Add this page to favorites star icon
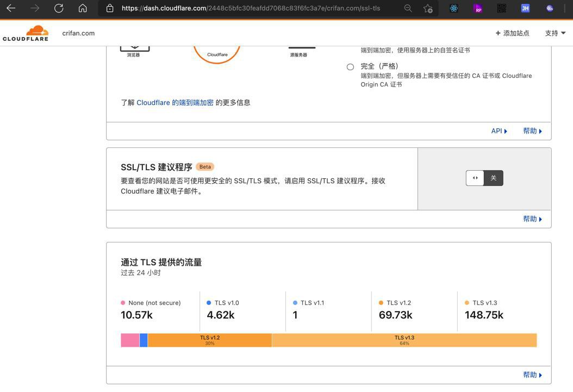Screen dimensions: 573x392 tap(428, 8)
